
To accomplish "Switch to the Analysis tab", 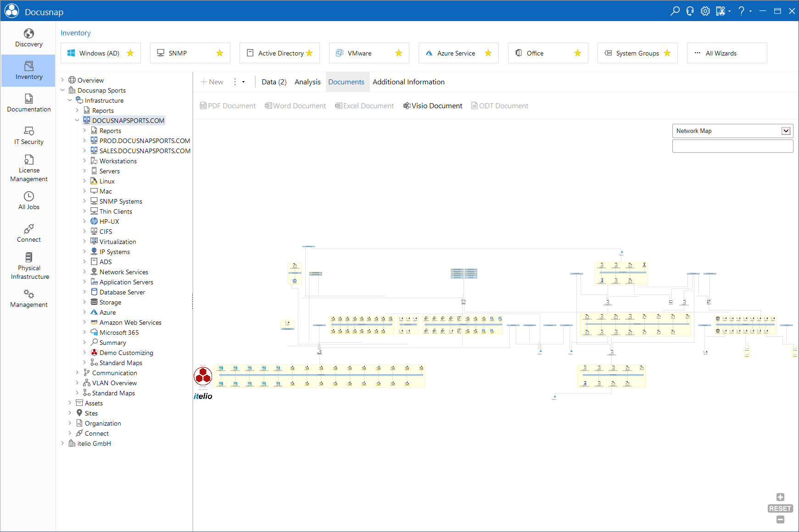I will [x=307, y=82].
